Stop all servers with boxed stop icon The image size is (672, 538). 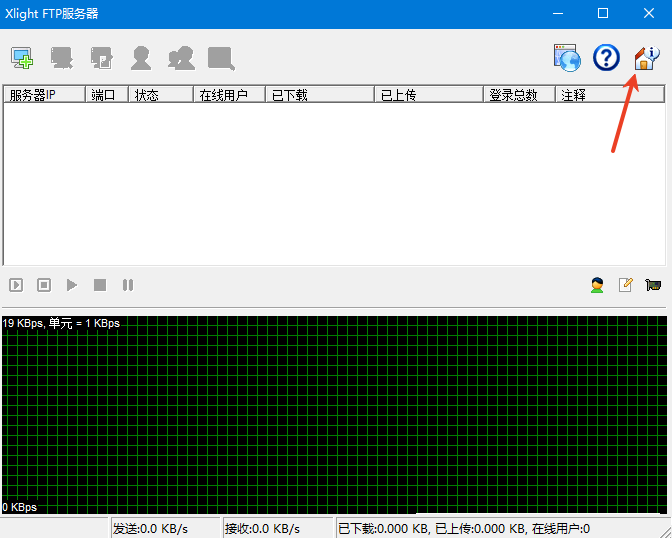point(44,285)
